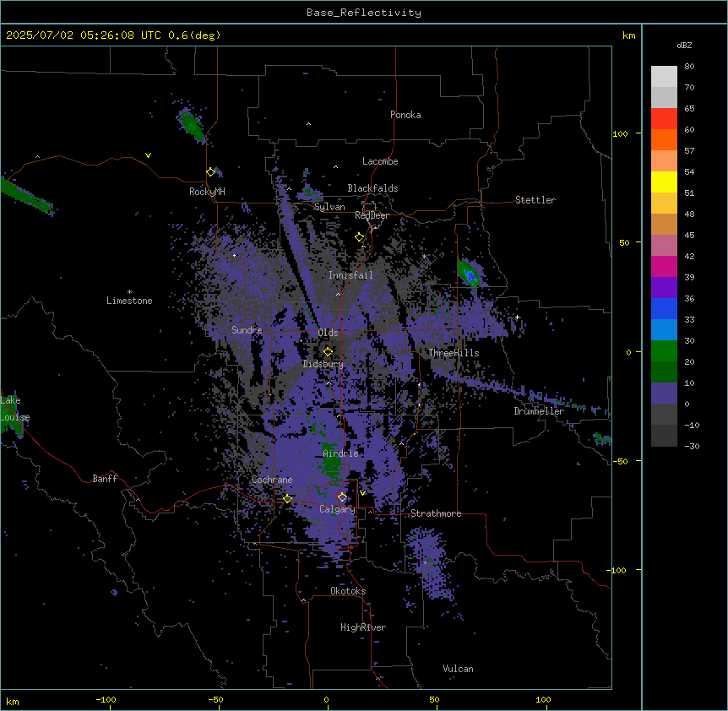Click the bottom-axis -100 km tick label
Viewport: 728px width, 711px height.
coord(106,699)
